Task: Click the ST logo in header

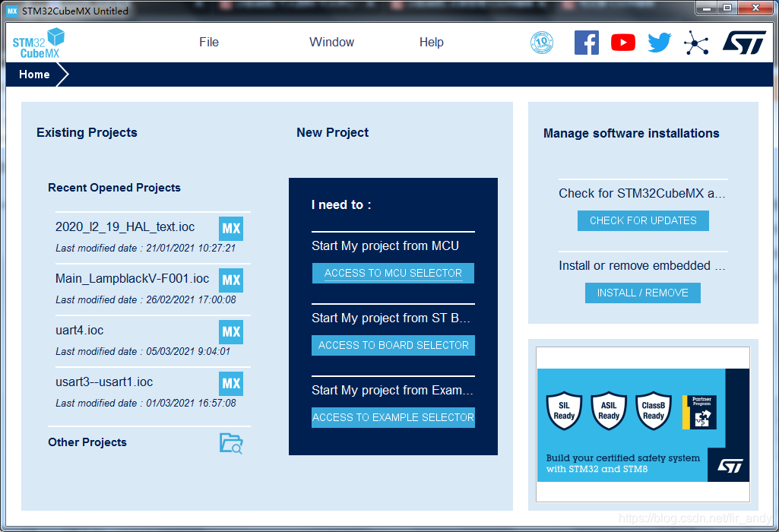Action: click(x=744, y=43)
